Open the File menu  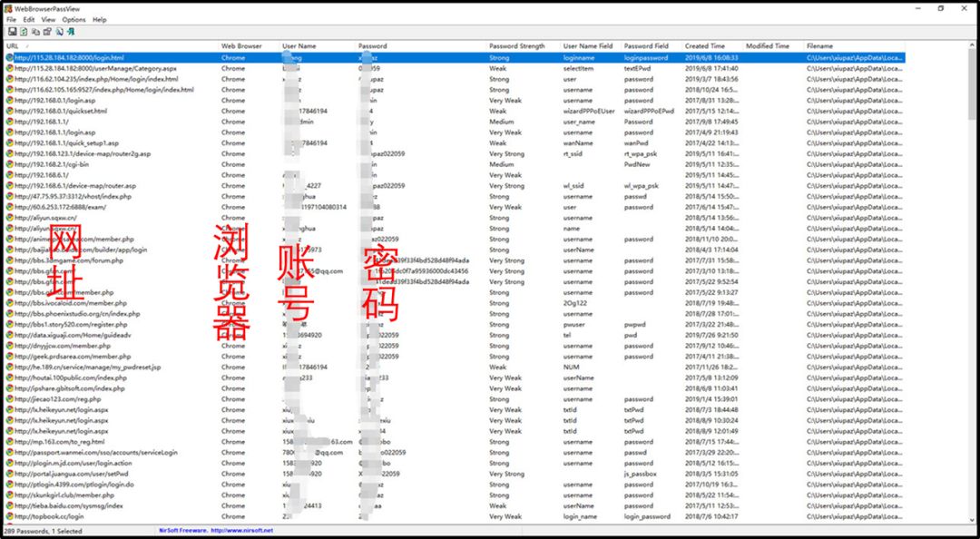coord(11,19)
